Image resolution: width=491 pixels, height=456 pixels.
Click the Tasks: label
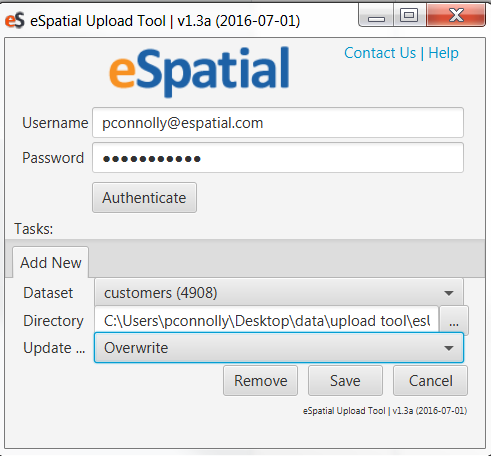[x=34, y=229]
